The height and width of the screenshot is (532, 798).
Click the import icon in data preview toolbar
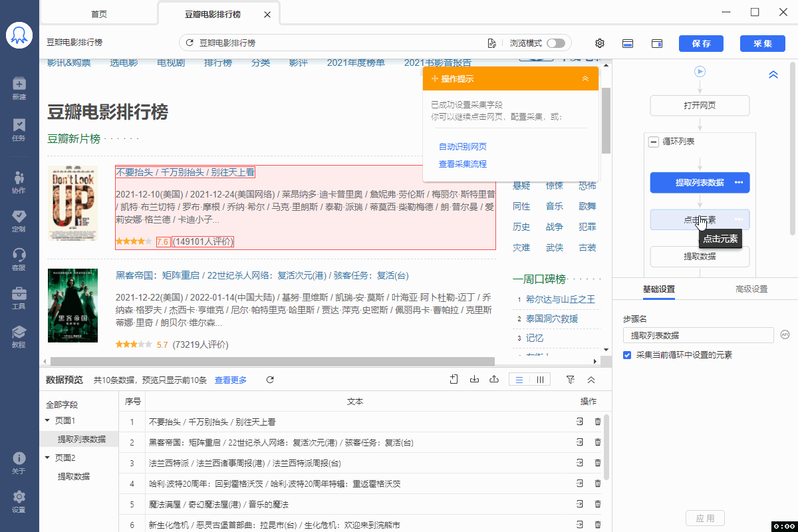click(474, 380)
